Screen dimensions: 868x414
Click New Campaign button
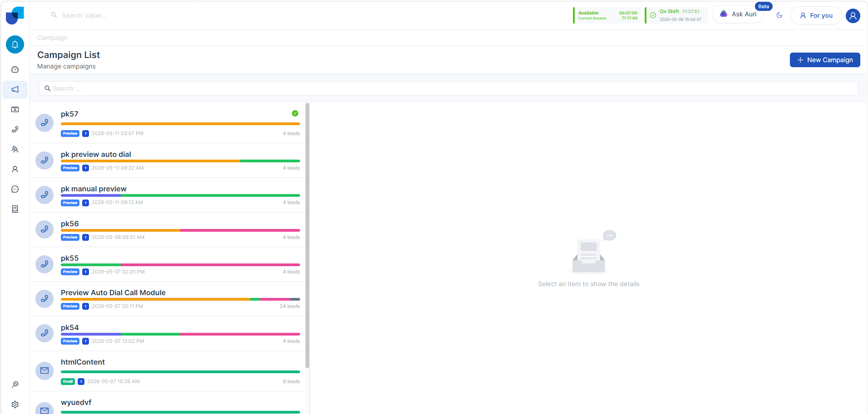825,60
